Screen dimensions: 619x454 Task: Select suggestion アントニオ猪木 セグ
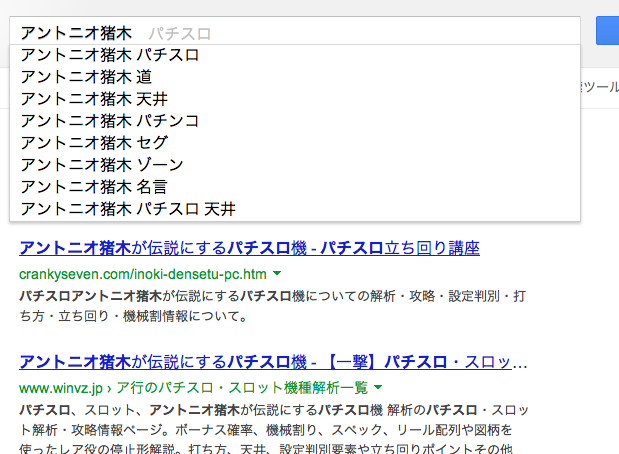click(x=294, y=143)
